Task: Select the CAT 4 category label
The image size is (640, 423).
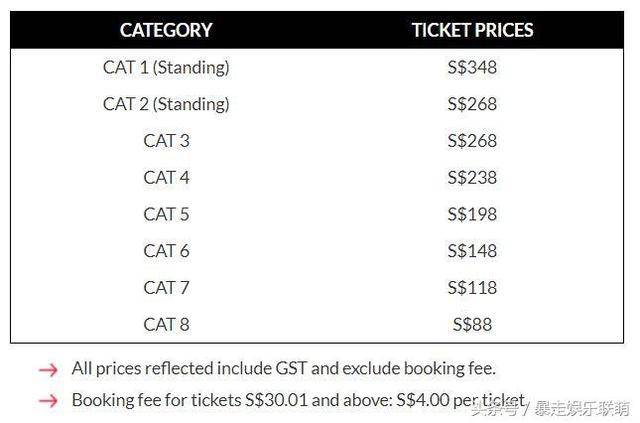Action: coord(166,178)
